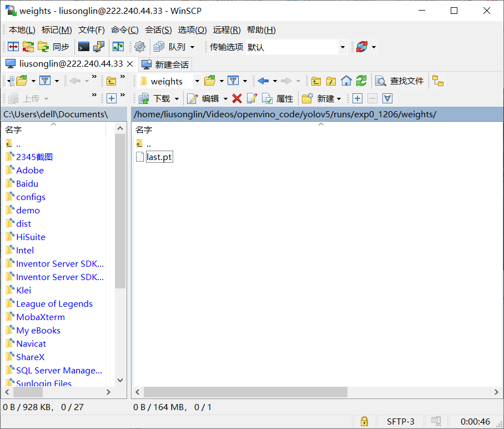Open the Remote (远程) menu
The height and width of the screenshot is (429, 504).
226,30
